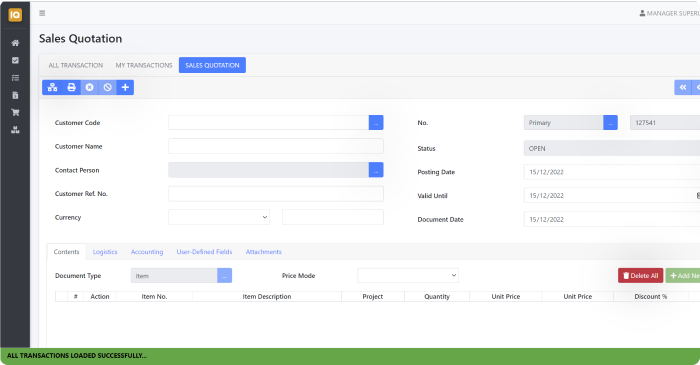Focus the Customer Name field
Viewport: 700px width, 365px height.
click(276, 146)
